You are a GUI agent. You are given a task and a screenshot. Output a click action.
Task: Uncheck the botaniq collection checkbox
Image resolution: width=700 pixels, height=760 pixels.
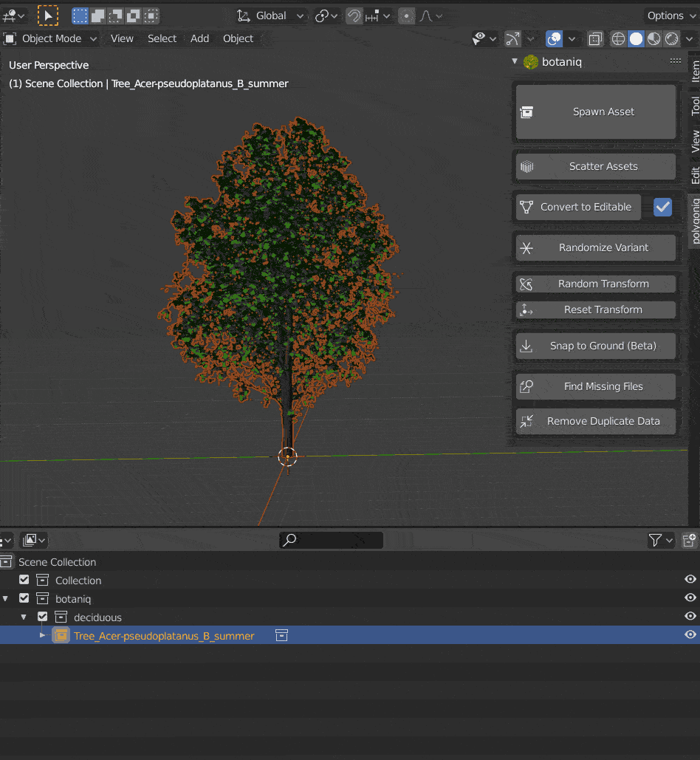24,598
